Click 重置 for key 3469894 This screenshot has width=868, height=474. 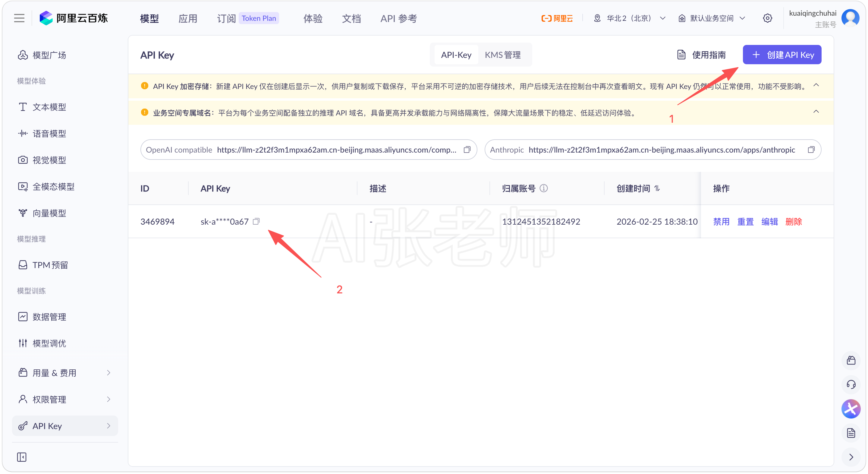(x=745, y=222)
